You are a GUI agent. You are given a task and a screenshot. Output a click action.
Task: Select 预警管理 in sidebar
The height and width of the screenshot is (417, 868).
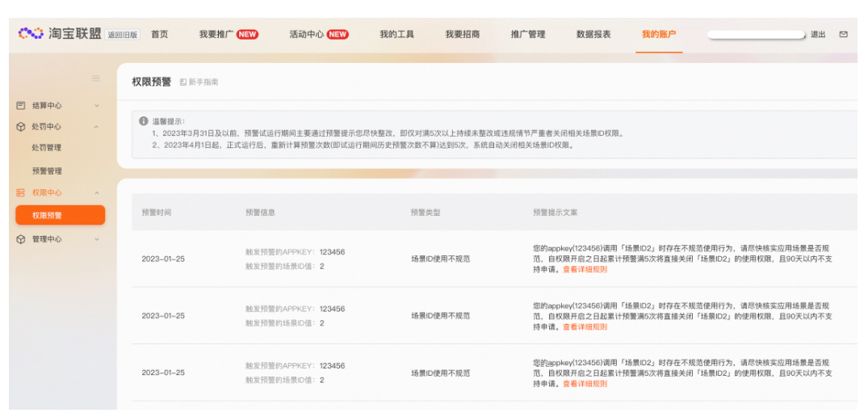click(x=47, y=171)
